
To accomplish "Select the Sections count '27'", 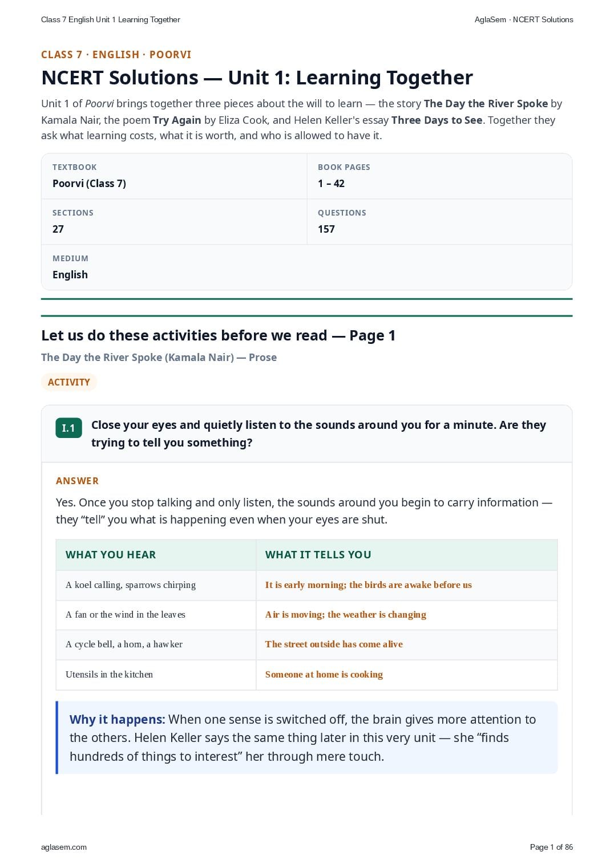I will tap(58, 229).
